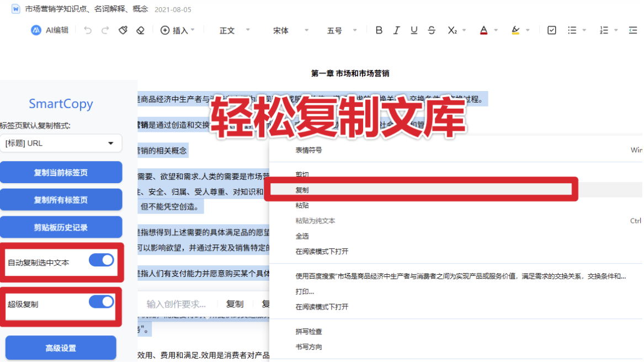This screenshot has width=644, height=363.
Task: Choose 复制 from the context menu
Action: (302, 190)
